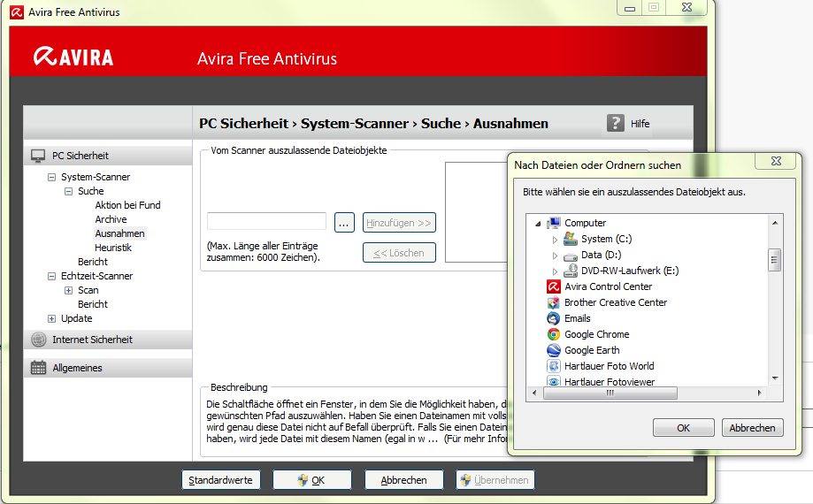Select the DVD-RW-Laufwerk (E:) drive icon

tap(571, 271)
